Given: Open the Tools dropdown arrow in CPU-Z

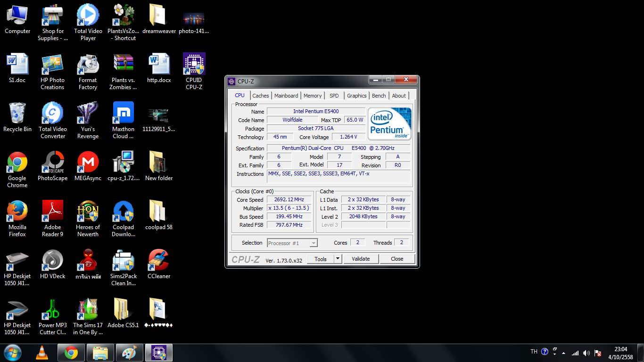Looking at the screenshot, I should [x=338, y=259].
